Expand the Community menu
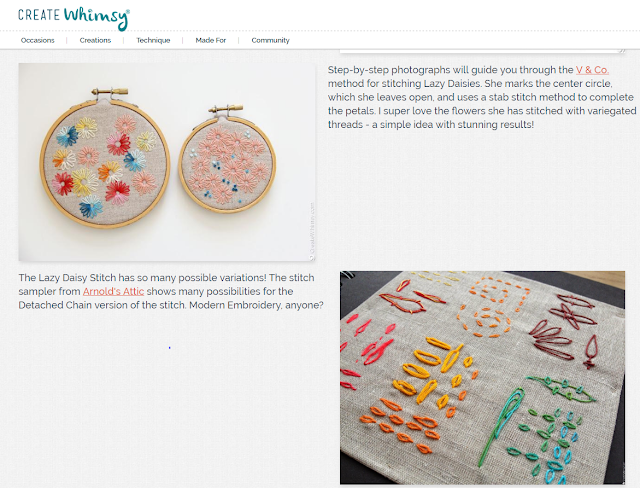 (x=270, y=40)
